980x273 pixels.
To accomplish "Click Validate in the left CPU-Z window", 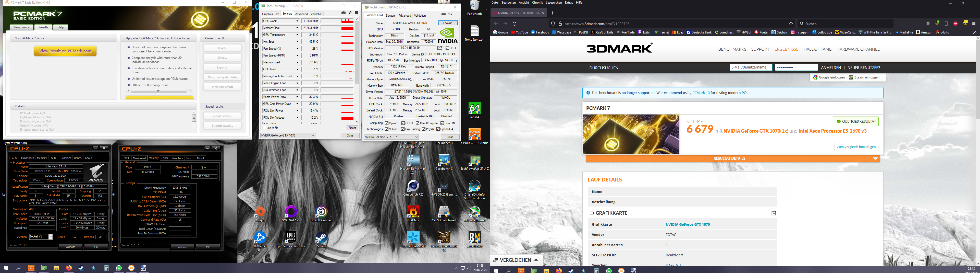I will 71,247.
